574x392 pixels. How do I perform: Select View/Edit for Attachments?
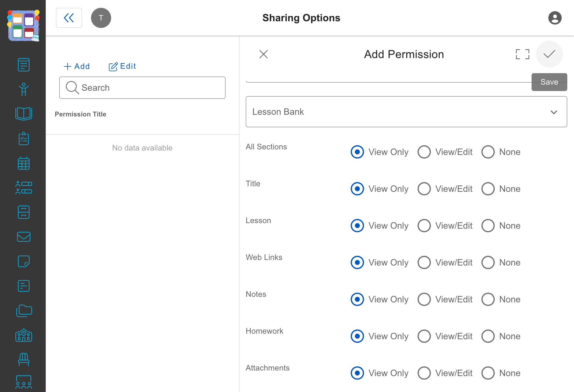tap(424, 373)
